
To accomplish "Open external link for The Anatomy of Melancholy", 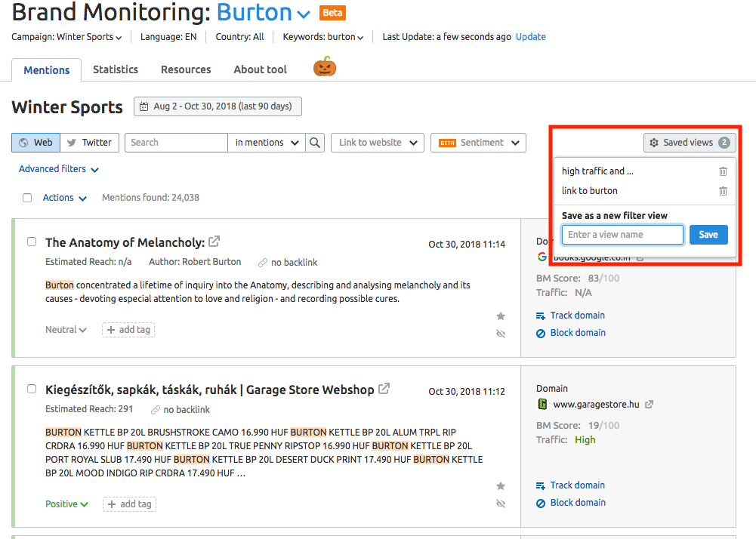I will pyautogui.click(x=214, y=241).
